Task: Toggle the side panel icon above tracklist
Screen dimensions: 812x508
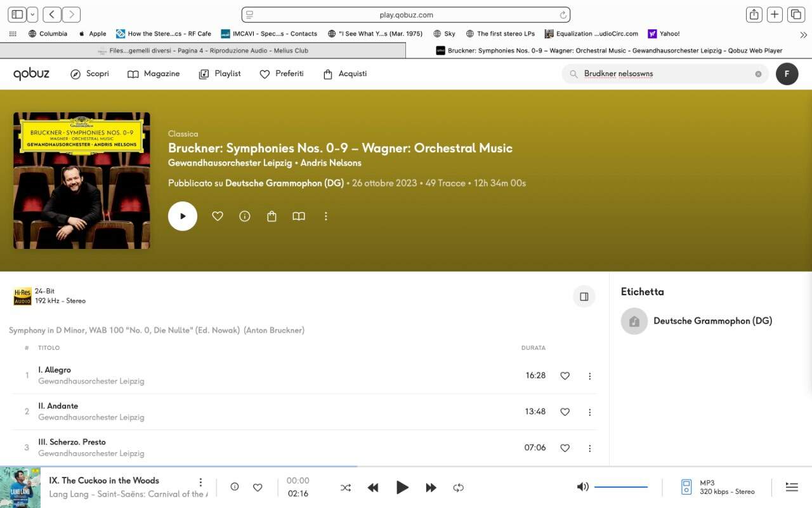Action: point(584,297)
